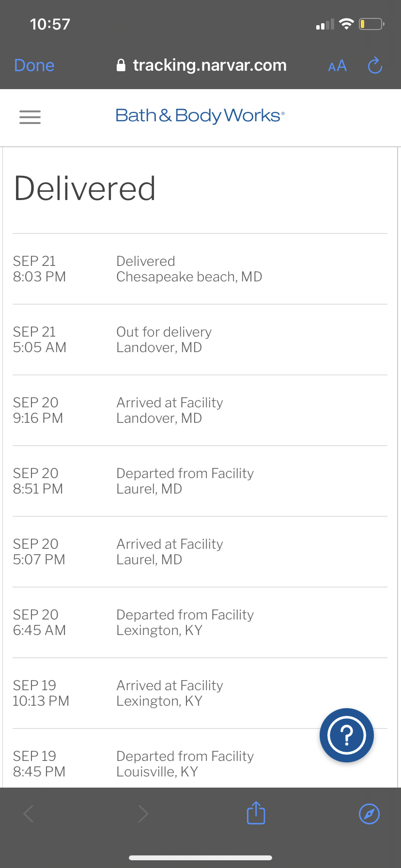The image size is (401, 868).
Task: Go back with the left chevron
Action: click(29, 814)
